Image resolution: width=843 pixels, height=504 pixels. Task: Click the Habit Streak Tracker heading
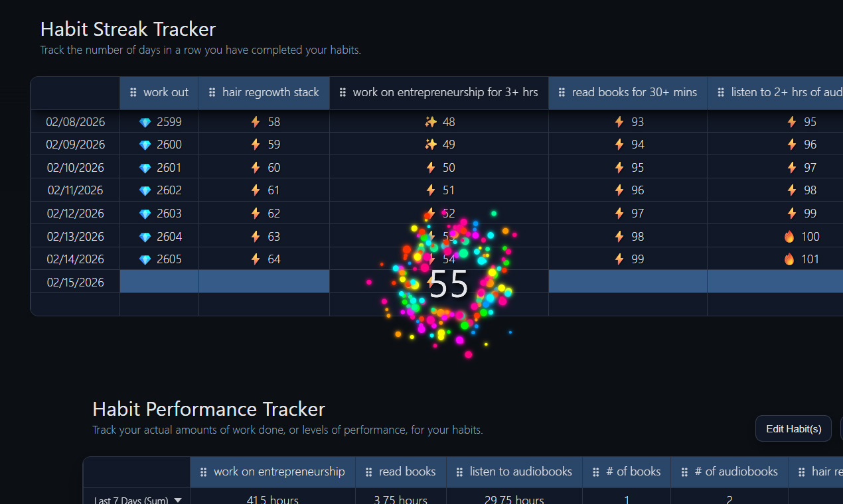click(128, 29)
